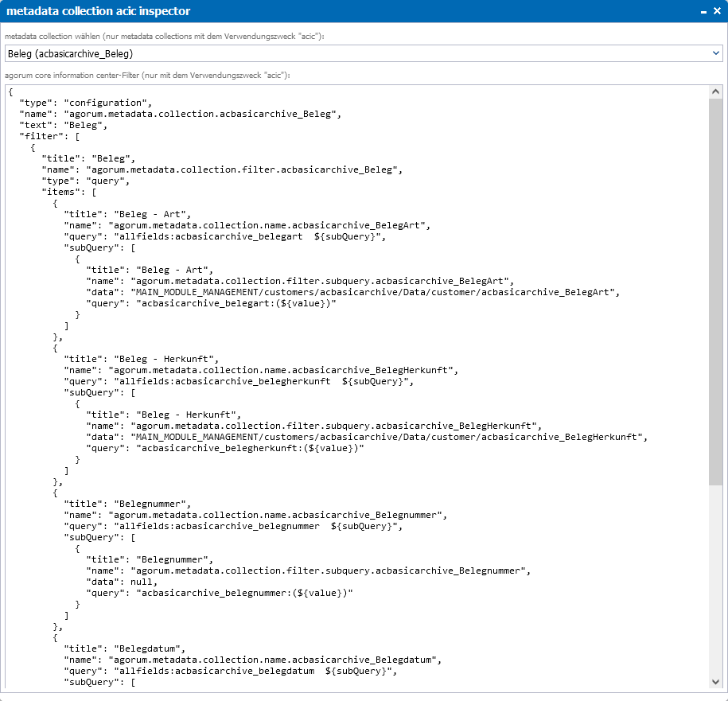The image size is (728, 701).
Task: Open the metadata collection dropdown arrow
Action: [715, 53]
